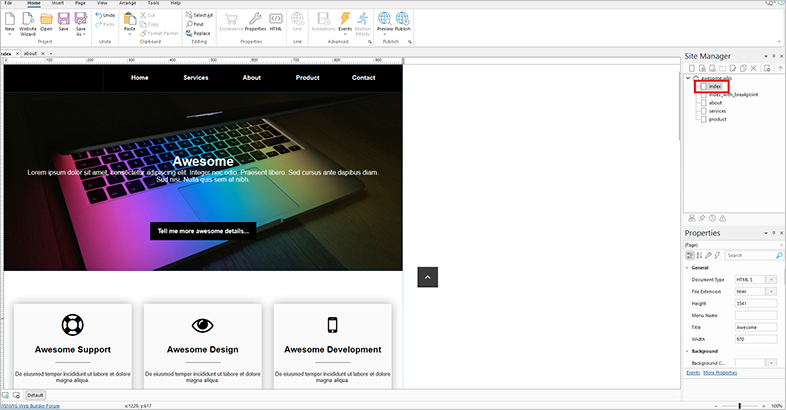The height and width of the screenshot is (410, 786).
Task: Open the Site Manager panel options arrow
Action: pos(766,57)
